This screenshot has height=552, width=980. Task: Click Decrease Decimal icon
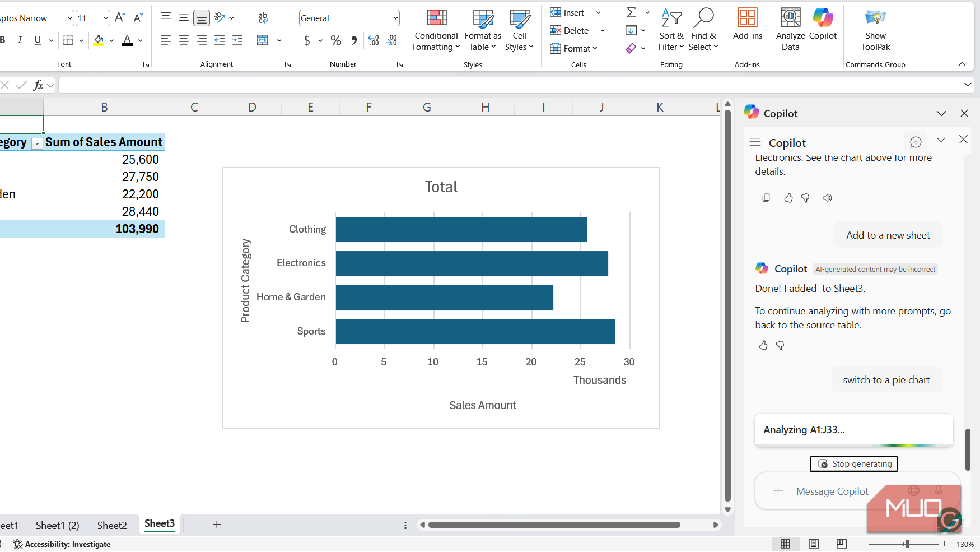pyautogui.click(x=392, y=40)
